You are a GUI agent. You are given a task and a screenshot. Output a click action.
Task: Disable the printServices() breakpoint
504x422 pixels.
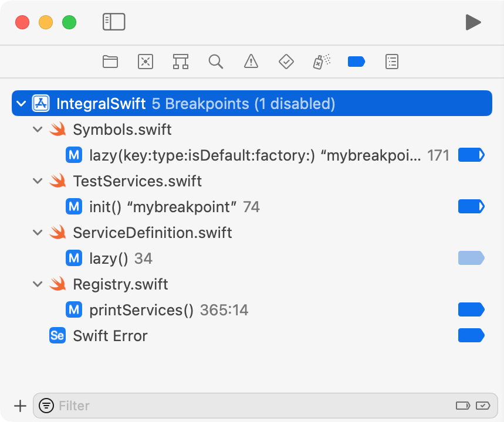tap(471, 309)
